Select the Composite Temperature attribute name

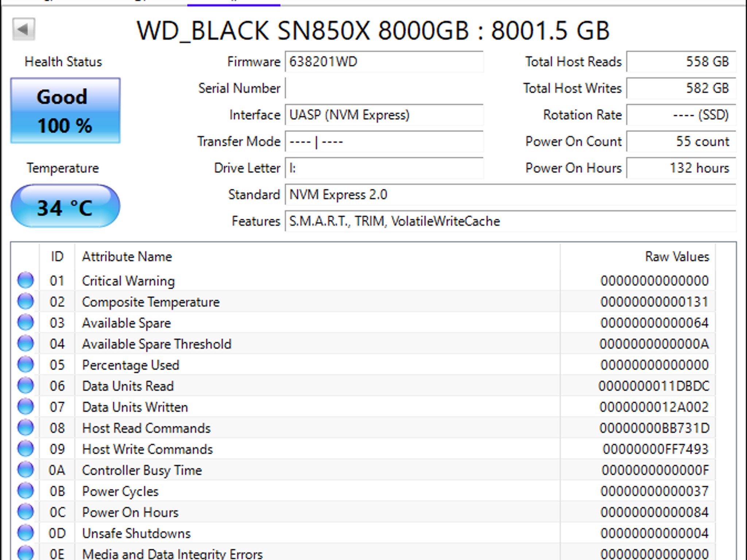click(x=151, y=302)
